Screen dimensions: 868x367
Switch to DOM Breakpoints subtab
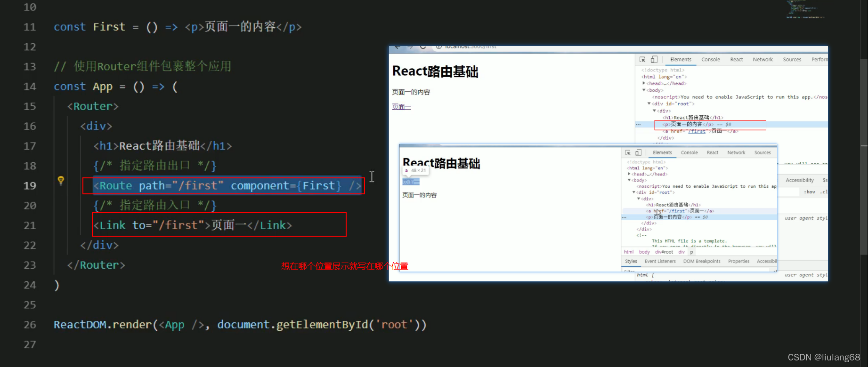702,261
